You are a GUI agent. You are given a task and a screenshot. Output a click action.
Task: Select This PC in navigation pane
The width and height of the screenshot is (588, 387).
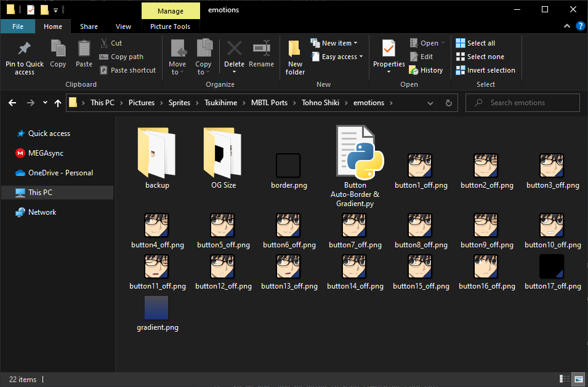pos(57,192)
